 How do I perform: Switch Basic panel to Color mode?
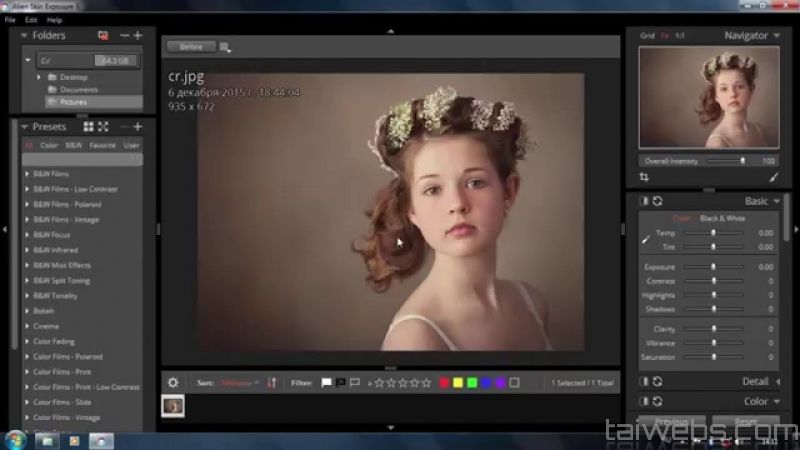[x=681, y=218]
